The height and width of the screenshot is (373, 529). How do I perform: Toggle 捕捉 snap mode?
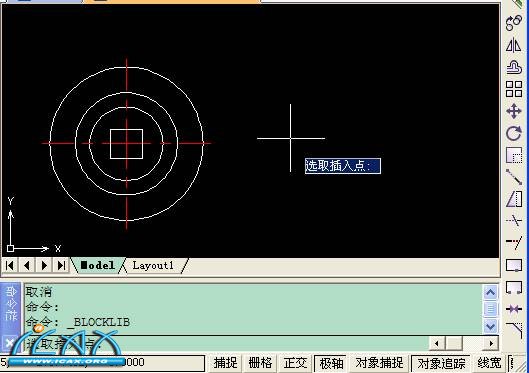pyautogui.click(x=225, y=363)
